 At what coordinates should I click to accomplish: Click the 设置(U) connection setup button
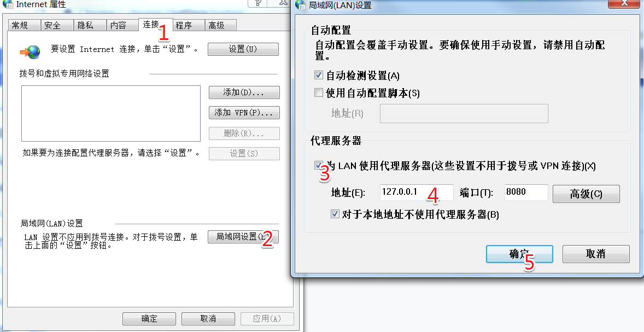pos(243,49)
